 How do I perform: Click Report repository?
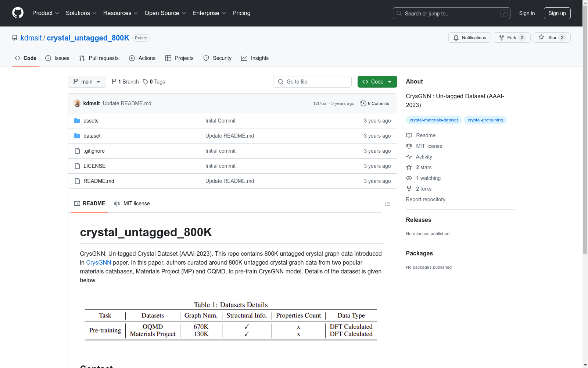click(426, 199)
